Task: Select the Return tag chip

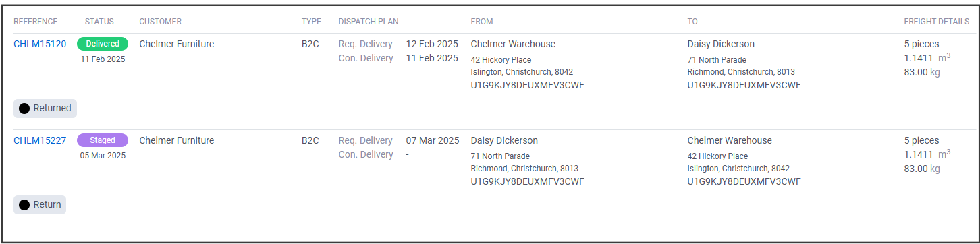Action: (x=40, y=205)
